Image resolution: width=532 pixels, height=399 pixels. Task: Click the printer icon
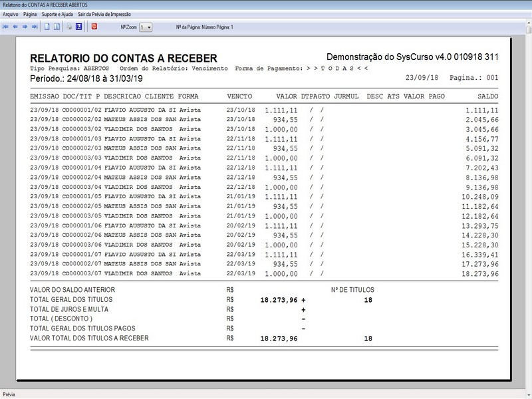click(69, 27)
